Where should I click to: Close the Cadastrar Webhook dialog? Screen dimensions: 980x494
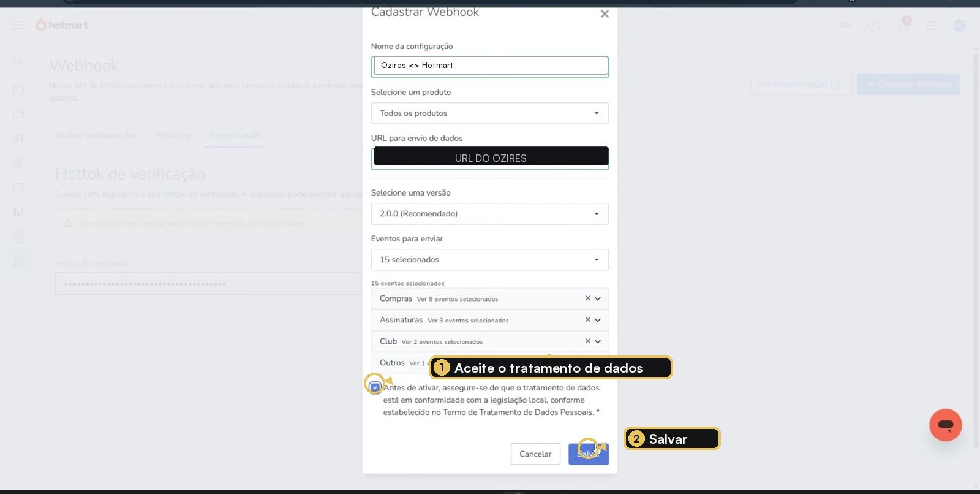pyautogui.click(x=605, y=13)
